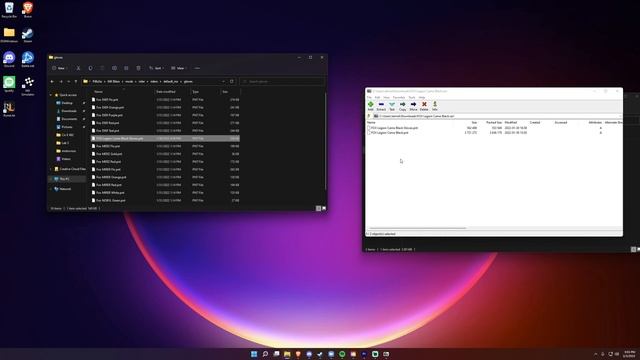640x360 pixels.
Task: Open the 7-Zip path combo box dropdown
Action: click(x=620, y=116)
